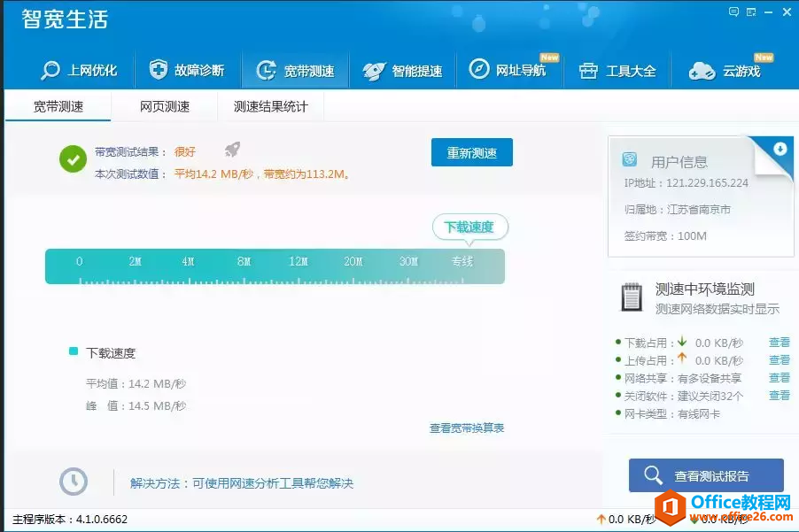This screenshot has width=799, height=532.
Task: Click the notepad icon beside 测速中环境监测
Action: 632,297
